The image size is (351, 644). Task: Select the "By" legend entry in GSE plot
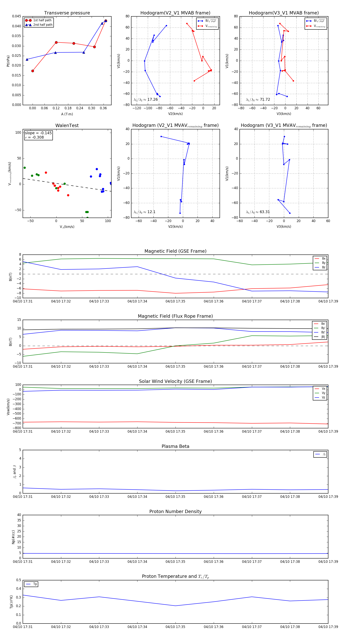(320, 263)
